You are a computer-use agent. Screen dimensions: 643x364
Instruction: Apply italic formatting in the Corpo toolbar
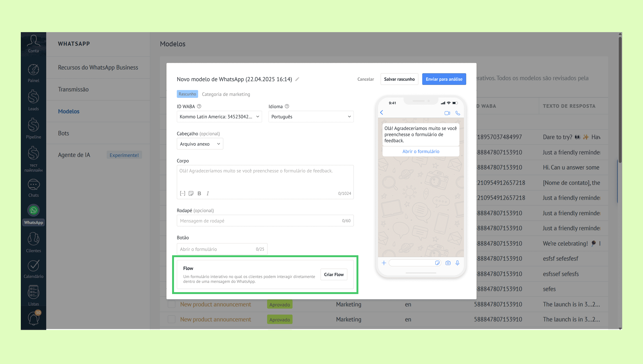coord(208,193)
